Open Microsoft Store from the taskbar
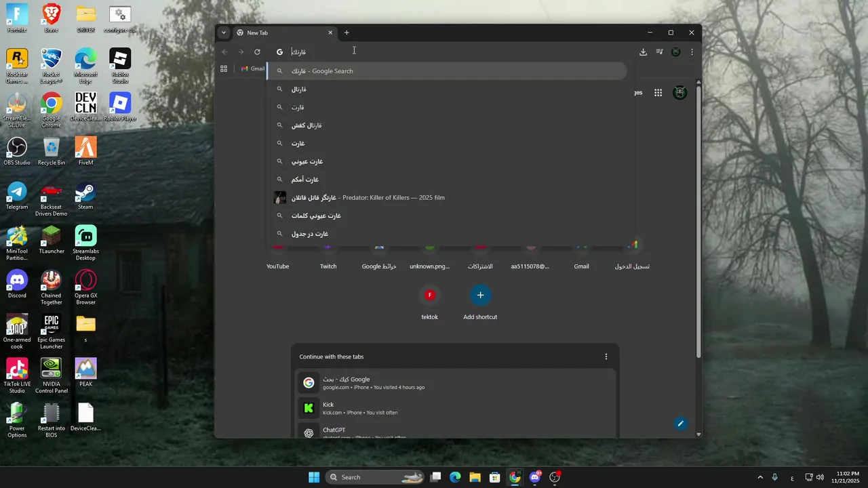 click(494, 477)
